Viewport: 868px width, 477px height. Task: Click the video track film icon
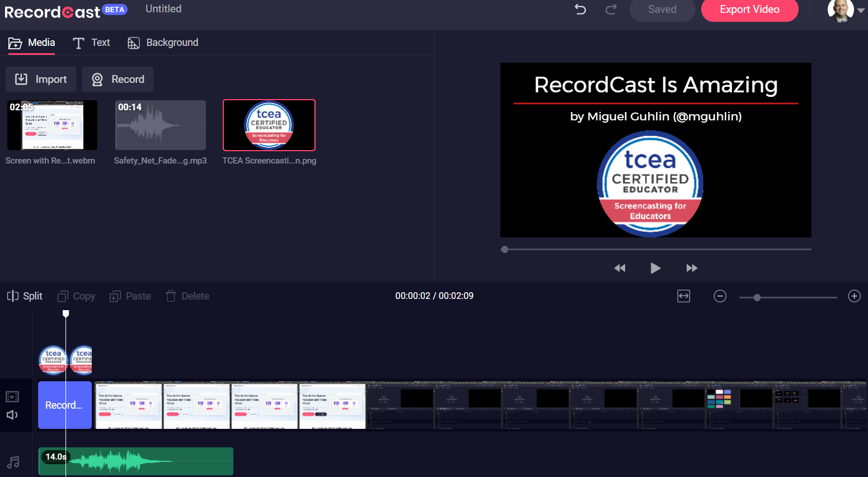pyautogui.click(x=12, y=397)
